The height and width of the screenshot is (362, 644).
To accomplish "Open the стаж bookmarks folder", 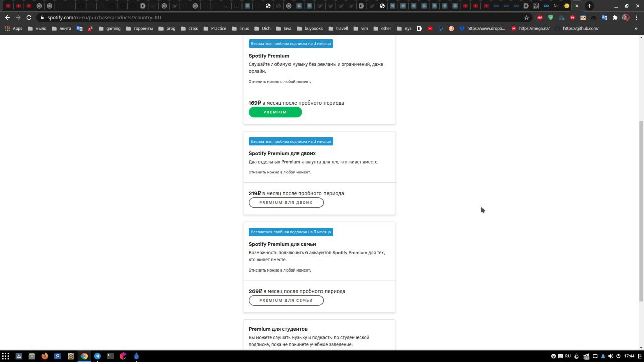I will pos(189,29).
